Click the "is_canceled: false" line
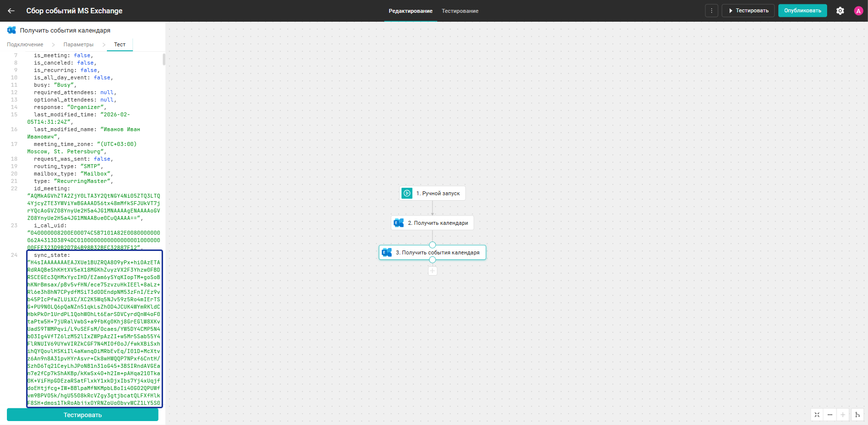Viewport: 868px width, 425px height. click(x=65, y=63)
